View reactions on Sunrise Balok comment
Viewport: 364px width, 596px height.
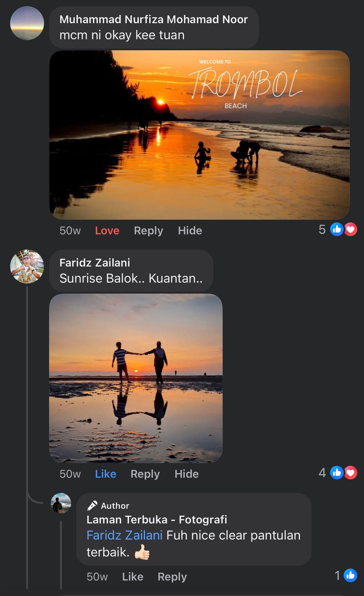[x=343, y=473]
